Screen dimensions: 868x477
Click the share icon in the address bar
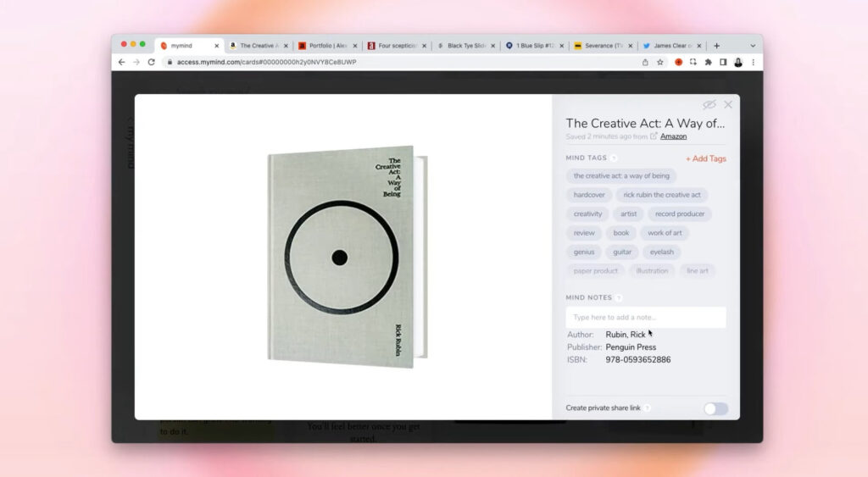pos(645,63)
